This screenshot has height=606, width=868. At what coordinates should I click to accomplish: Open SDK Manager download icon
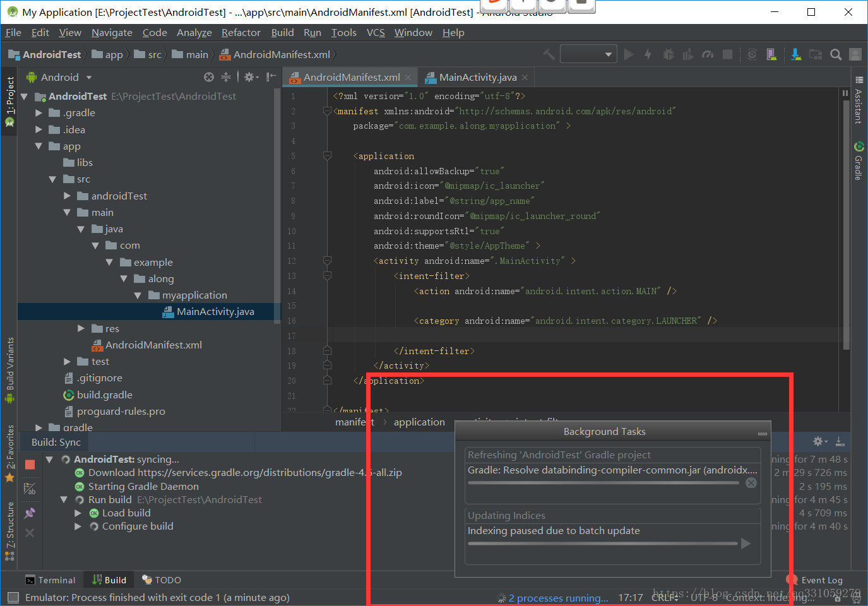[796, 54]
